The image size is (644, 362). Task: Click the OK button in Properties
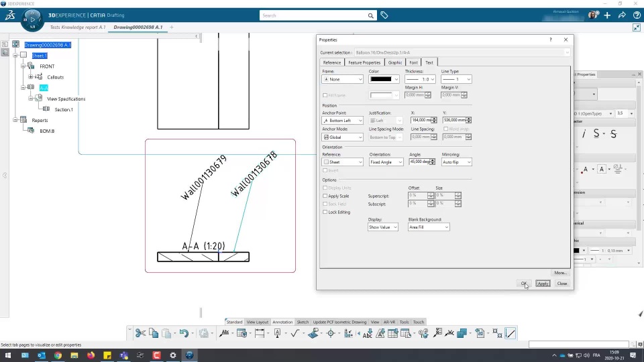[524, 284]
